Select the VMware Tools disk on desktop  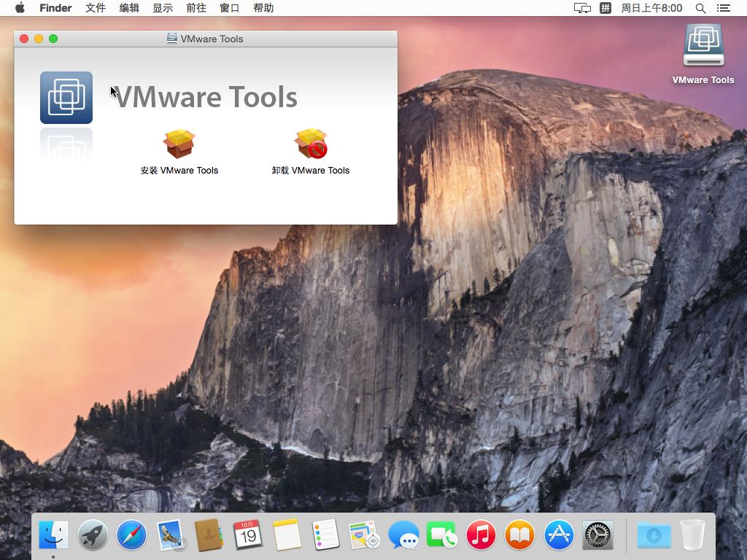pos(703,47)
